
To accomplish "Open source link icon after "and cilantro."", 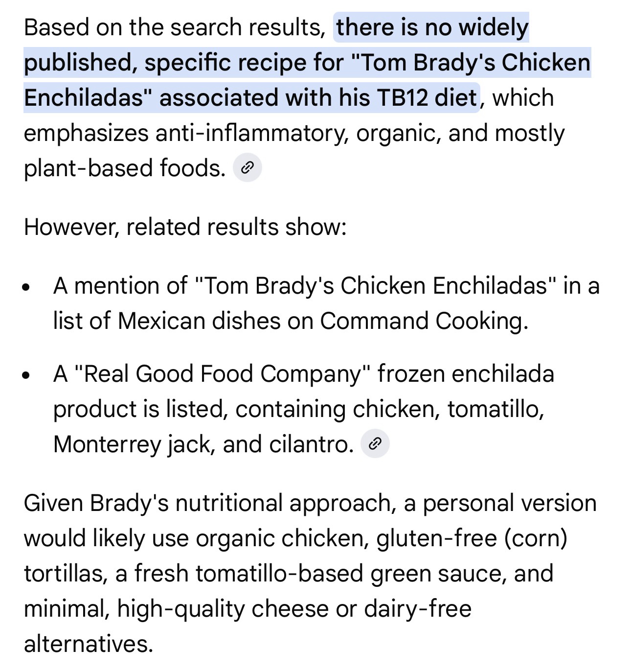I will click(375, 444).
